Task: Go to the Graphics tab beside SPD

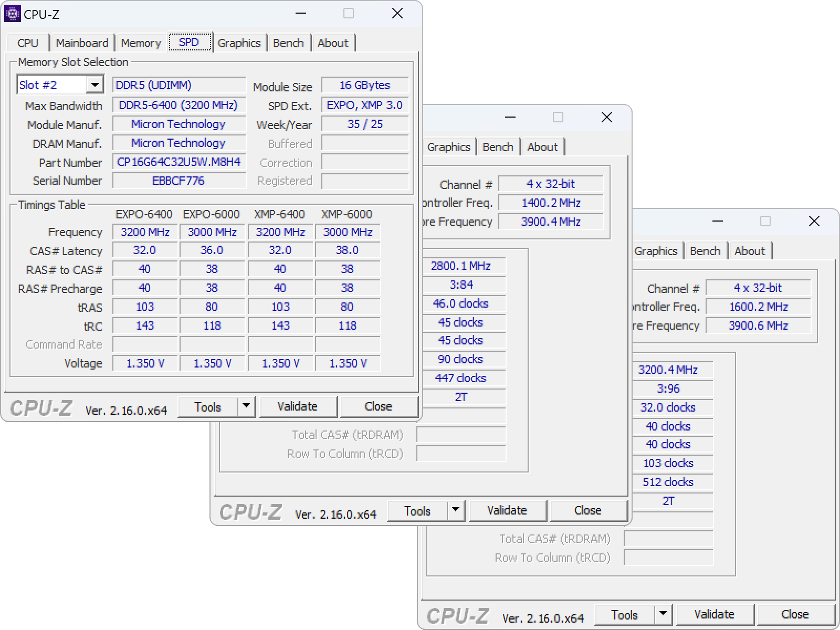Action: [239, 43]
